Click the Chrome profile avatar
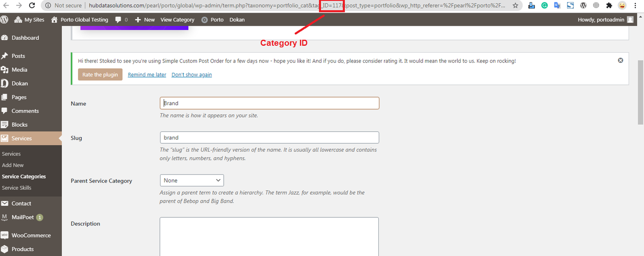This screenshot has width=644, height=256. coord(622,6)
